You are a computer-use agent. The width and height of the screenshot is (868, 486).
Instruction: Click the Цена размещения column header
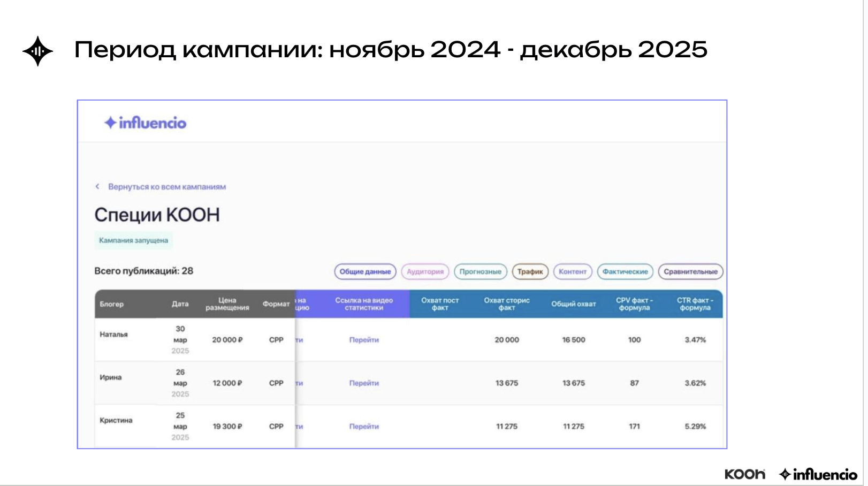coord(227,304)
